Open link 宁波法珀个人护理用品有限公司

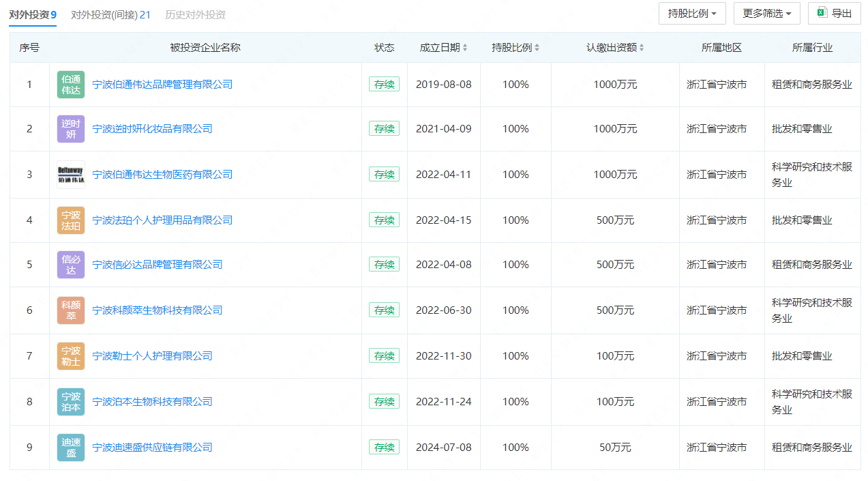click(162, 220)
